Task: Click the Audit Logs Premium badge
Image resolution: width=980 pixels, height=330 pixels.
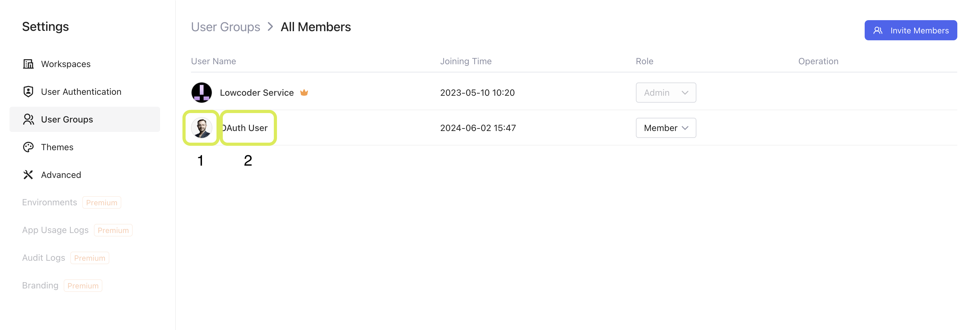Action: [x=89, y=258]
